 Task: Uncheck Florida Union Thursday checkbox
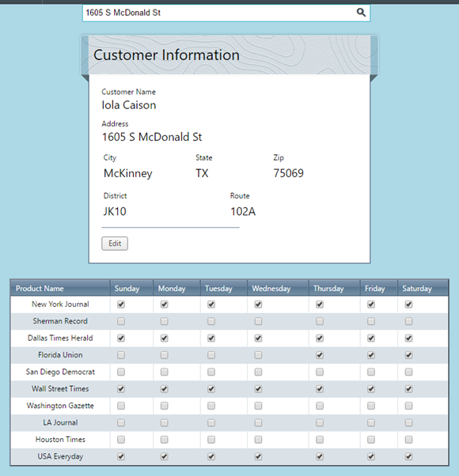click(x=320, y=355)
